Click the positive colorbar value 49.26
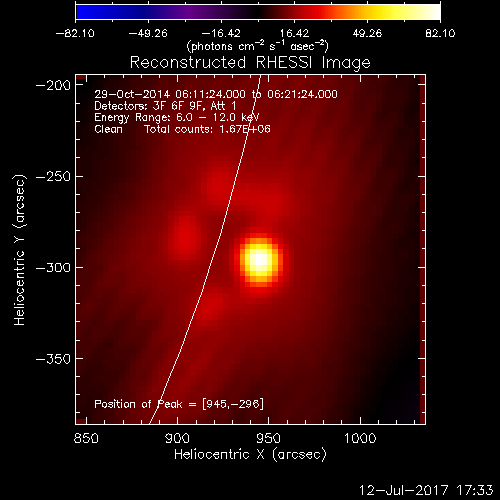Viewport: 500px width, 500px height. coord(367,33)
